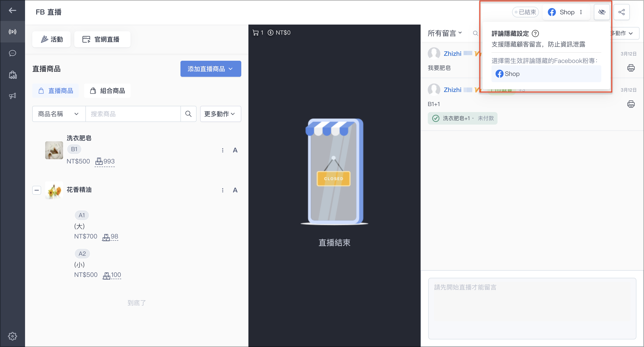644x347 pixels.
Task: Open the live broadcast sidebar icon
Action: tap(12, 32)
